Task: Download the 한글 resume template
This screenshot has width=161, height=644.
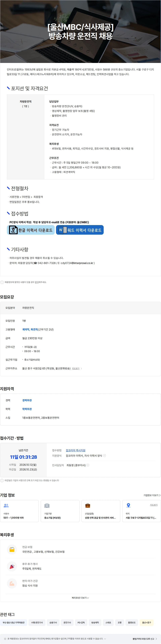Action: coord(31,230)
